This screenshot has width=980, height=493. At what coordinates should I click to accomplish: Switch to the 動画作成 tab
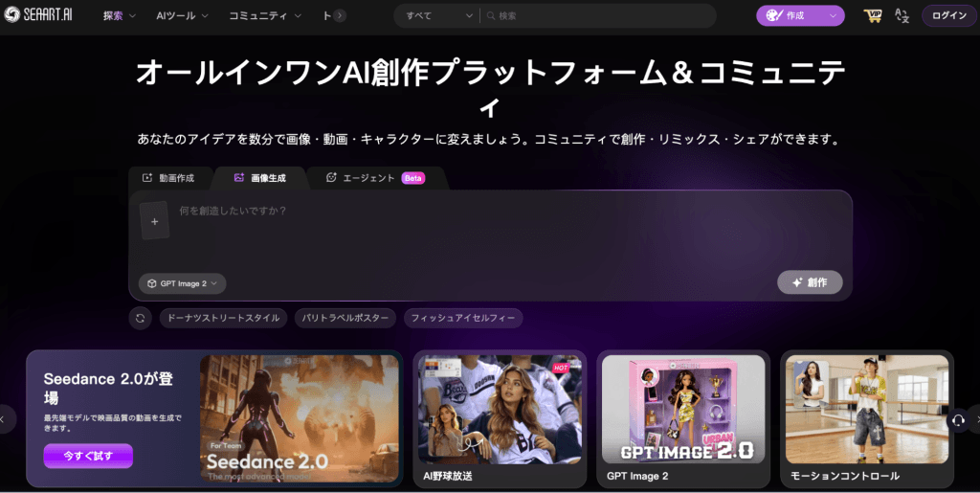coord(168,178)
